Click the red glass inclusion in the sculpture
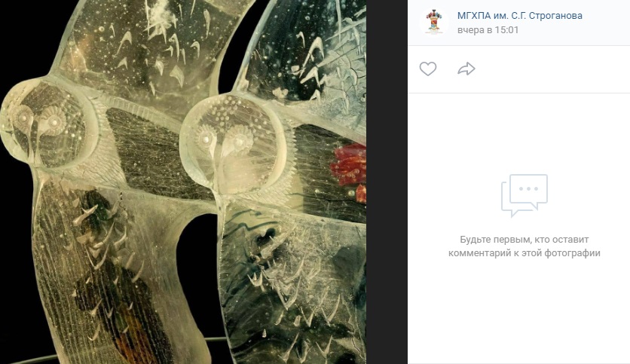The width and height of the screenshot is (630, 364). (349, 167)
